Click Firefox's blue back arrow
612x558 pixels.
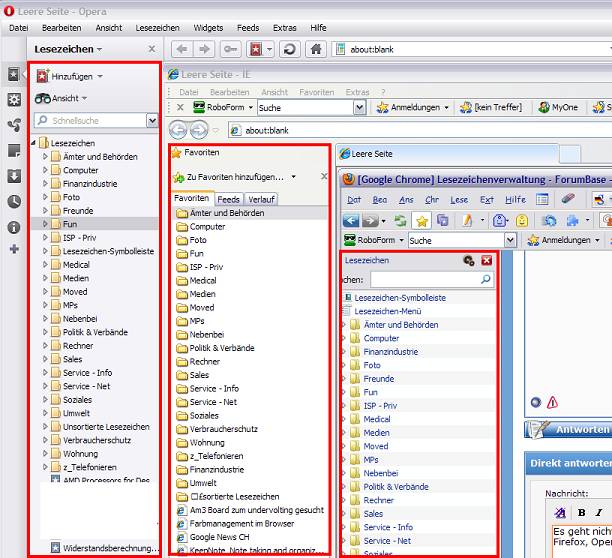(x=350, y=221)
